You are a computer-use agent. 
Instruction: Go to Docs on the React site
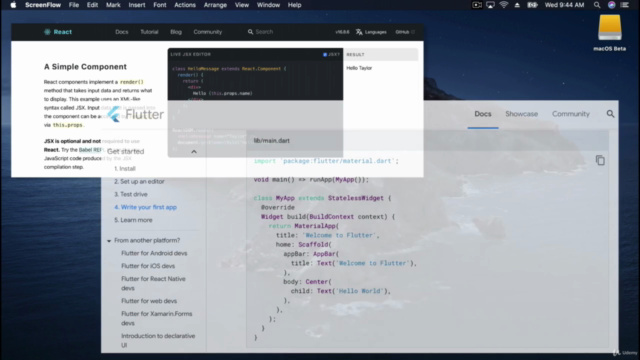pos(122,32)
